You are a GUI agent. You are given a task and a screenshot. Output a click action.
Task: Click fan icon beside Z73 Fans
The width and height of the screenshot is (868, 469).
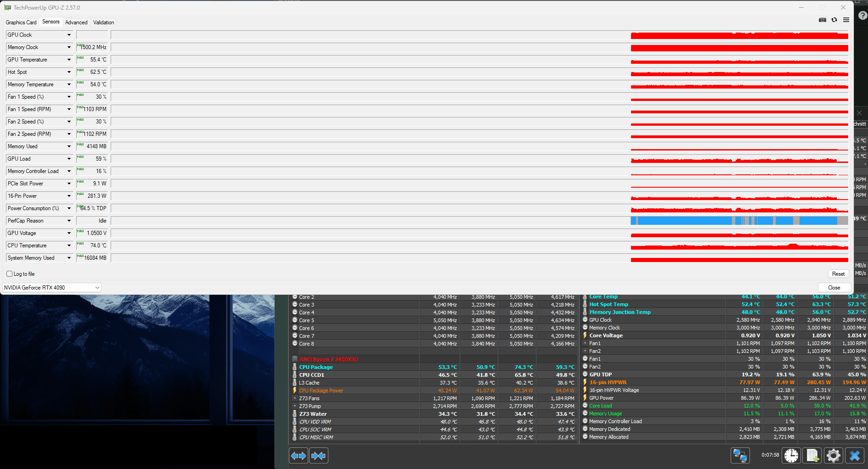click(295, 398)
